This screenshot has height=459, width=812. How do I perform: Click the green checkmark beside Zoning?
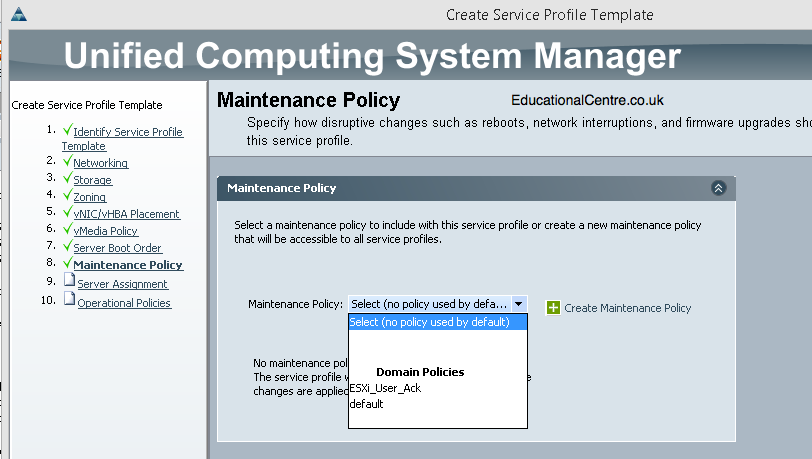pyautogui.click(x=67, y=195)
